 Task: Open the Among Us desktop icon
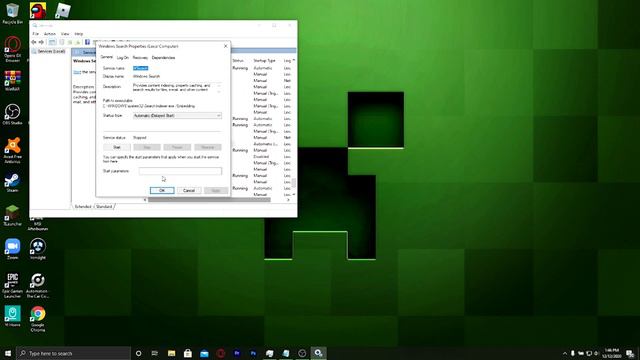(x=38, y=11)
